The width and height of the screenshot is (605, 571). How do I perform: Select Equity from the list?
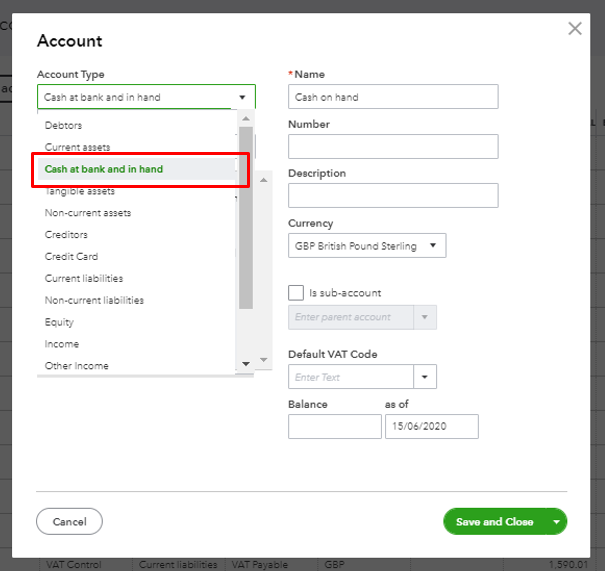click(59, 322)
